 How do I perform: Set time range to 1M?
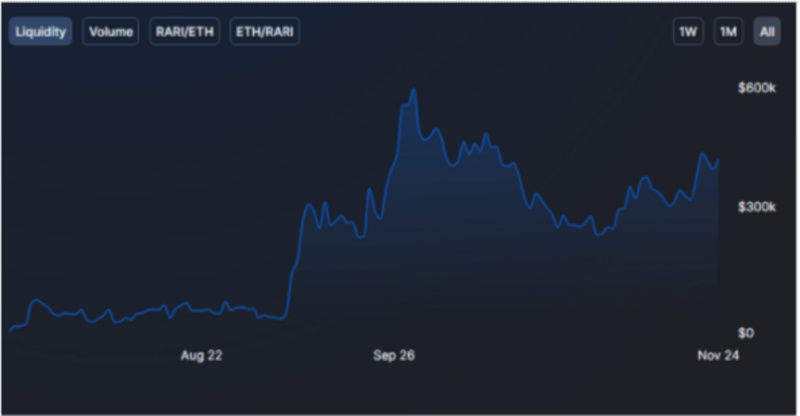tap(728, 32)
